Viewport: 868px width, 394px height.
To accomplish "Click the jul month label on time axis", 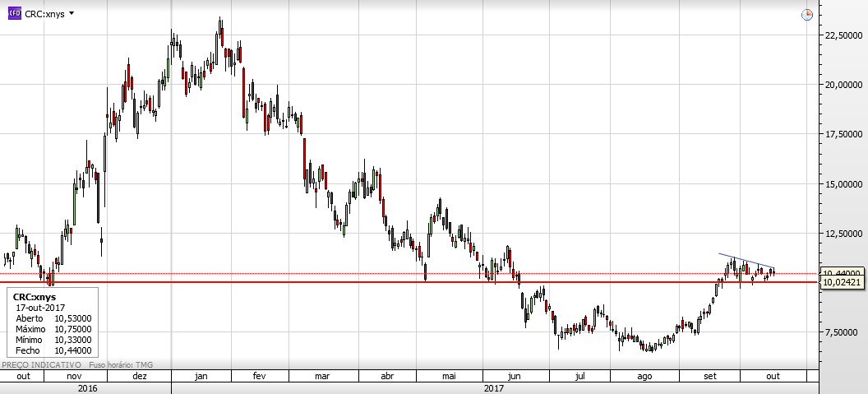I will (579, 376).
